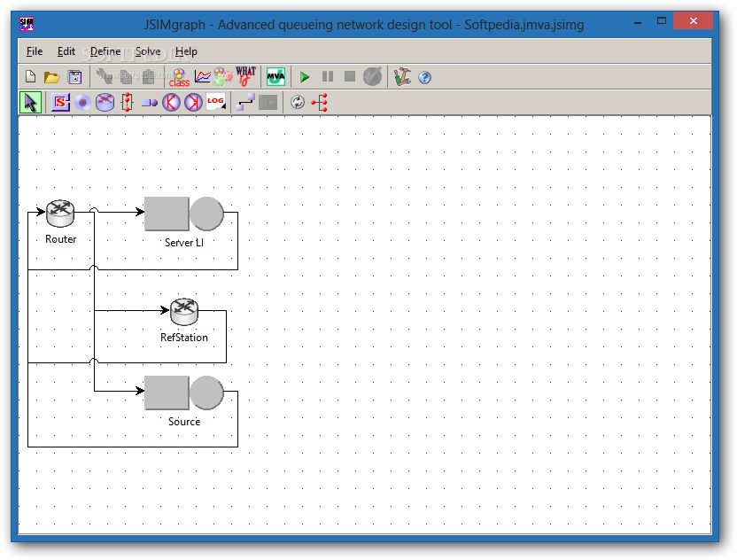This screenshot has height=560, width=737.
Task: Insert a Fork/Join red-dot station tool
Action: click(127, 102)
